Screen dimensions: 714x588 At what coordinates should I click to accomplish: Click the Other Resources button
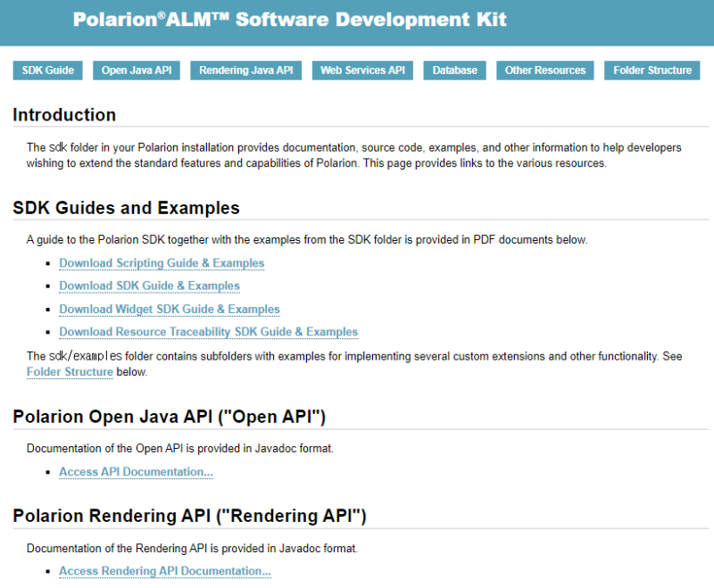tap(545, 70)
